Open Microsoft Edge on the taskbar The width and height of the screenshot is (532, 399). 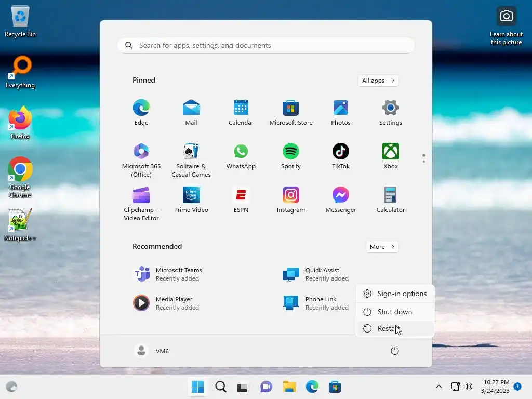(x=312, y=387)
